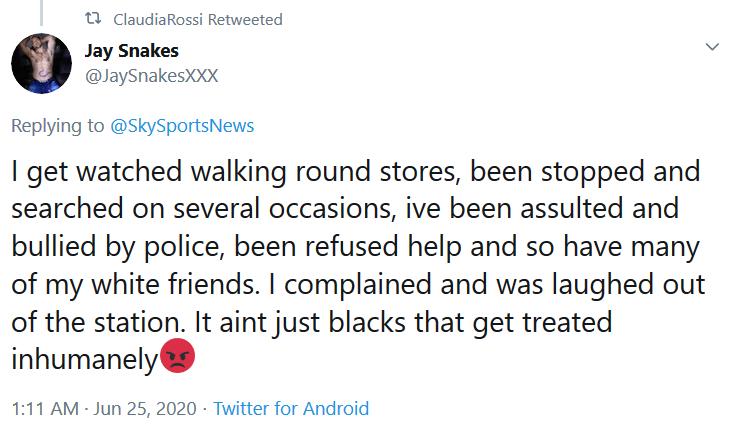Follow the @SkySportsNews mention link
Screen dimensions: 734x433
point(182,126)
